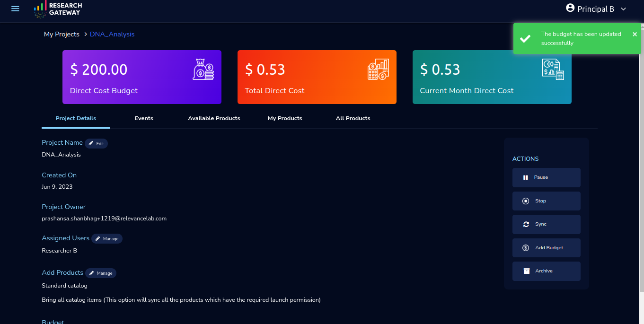644x324 pixels.
Task: Click the report icon in Current Month card
Action: pyautogui.click(x=553, y=69)
